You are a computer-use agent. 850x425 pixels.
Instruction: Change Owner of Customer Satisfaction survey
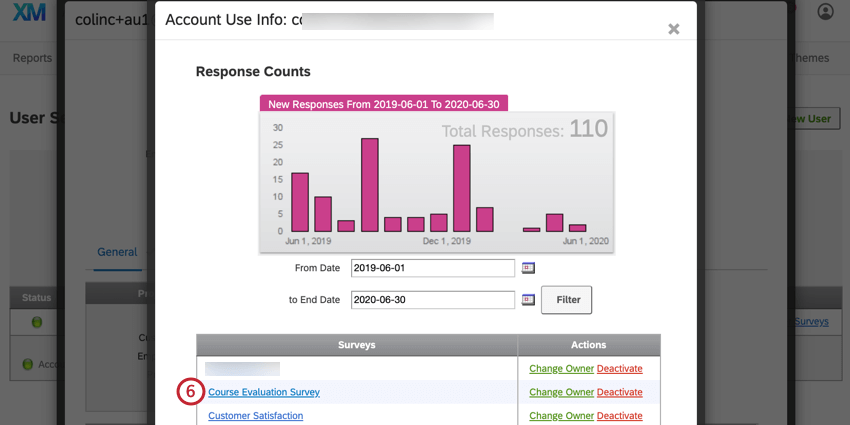click(561, 415)
